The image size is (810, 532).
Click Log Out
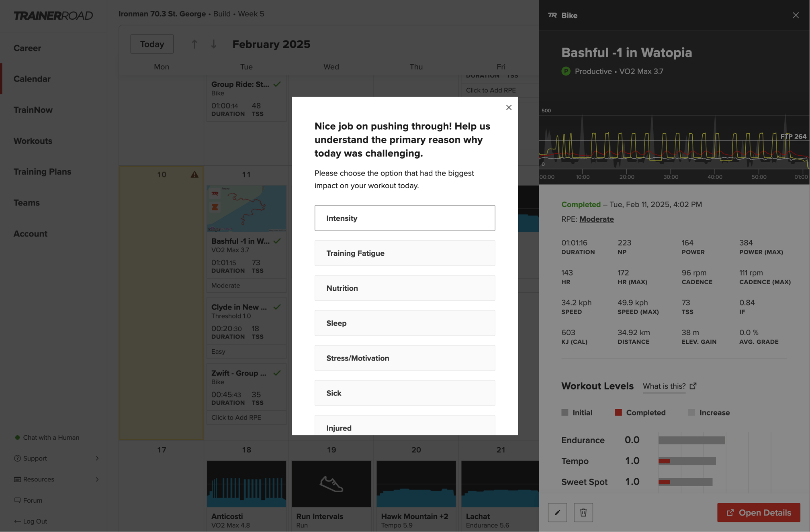pyautogui.click(x=35, y=521)
